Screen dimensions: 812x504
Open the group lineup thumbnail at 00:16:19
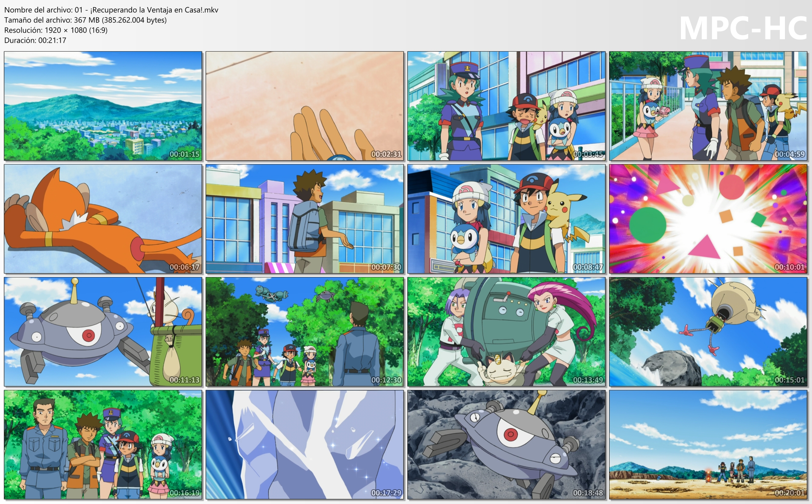click(x=103, y=444)
